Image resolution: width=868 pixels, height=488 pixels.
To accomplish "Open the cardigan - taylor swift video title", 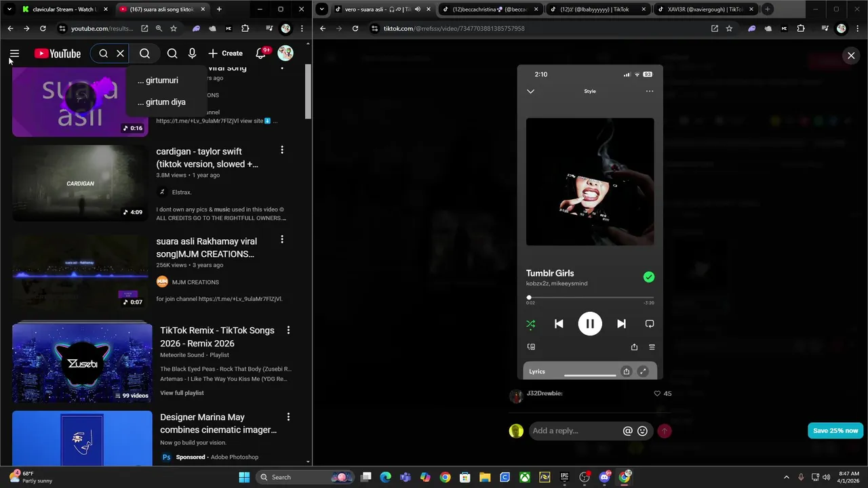I will coord(208,158).
